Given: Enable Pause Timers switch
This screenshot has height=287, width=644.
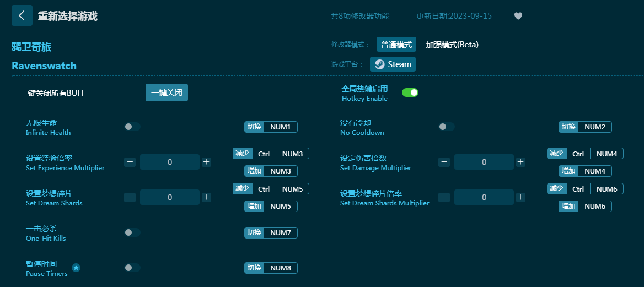Looking at the screenshot, I should [x=132, y=268].
